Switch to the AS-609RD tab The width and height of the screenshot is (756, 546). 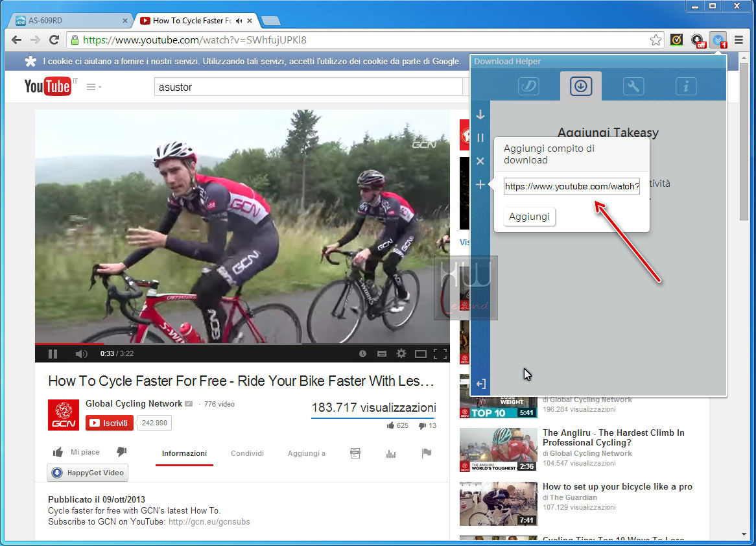pyautogui.click(x=71, y=21)
